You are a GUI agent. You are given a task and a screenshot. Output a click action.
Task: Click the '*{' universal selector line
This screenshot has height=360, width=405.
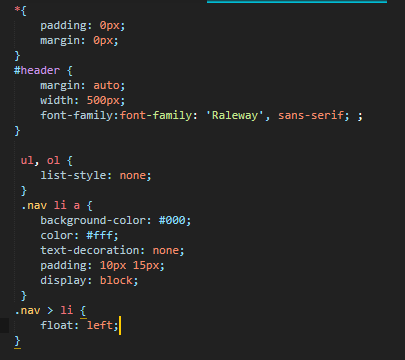pyautogui.click(x=20, y=10)
